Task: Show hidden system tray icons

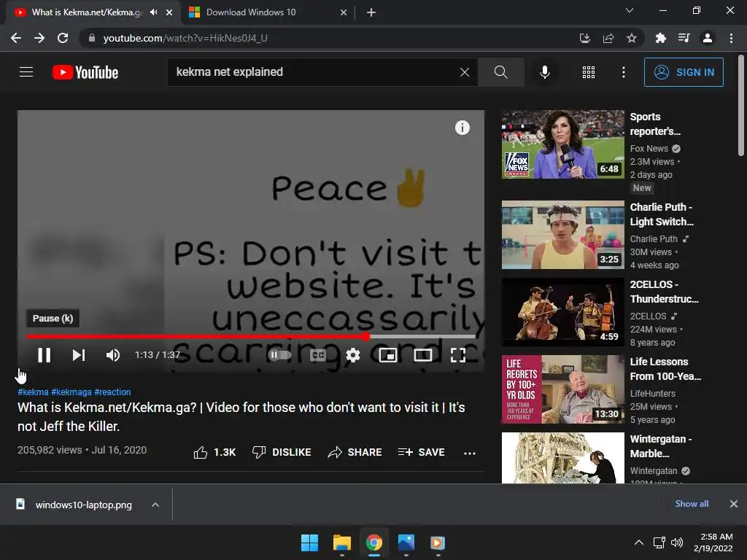Action: pos(639,542)
